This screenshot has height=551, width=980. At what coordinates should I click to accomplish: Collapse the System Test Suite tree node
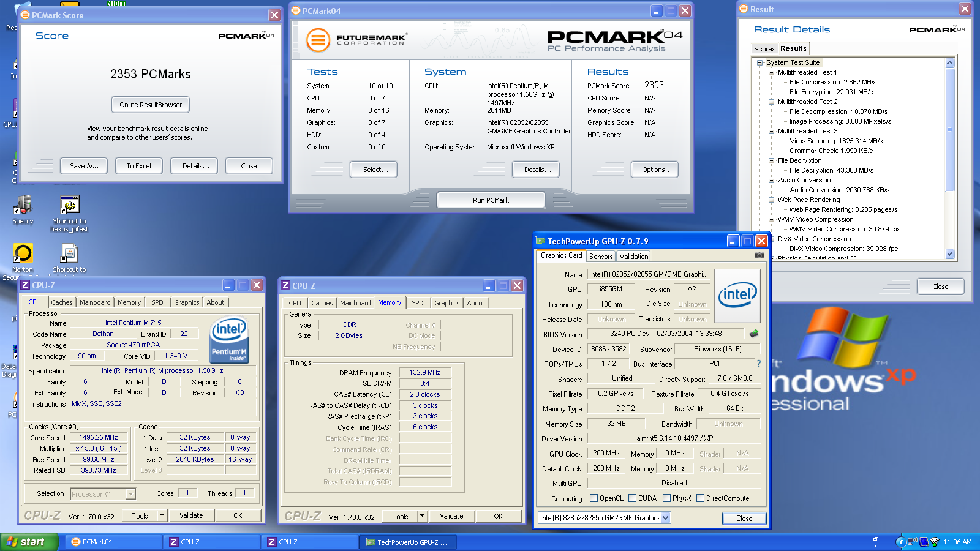pos(759,62)
